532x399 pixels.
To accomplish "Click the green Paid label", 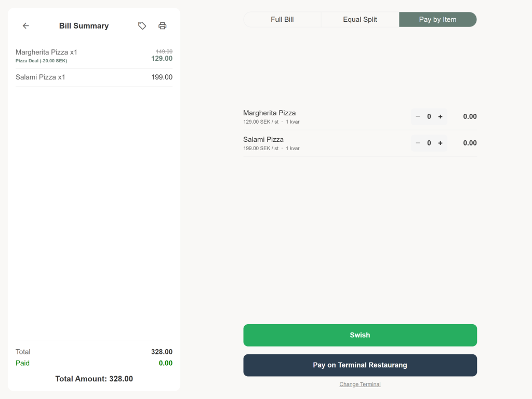I will coord(22,363).
